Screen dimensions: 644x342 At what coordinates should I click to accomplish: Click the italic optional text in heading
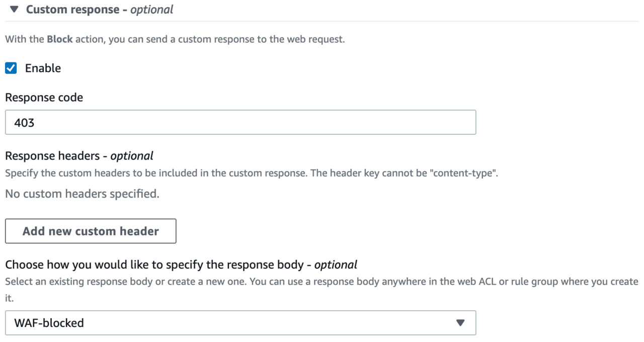click(x=151, y=10)
